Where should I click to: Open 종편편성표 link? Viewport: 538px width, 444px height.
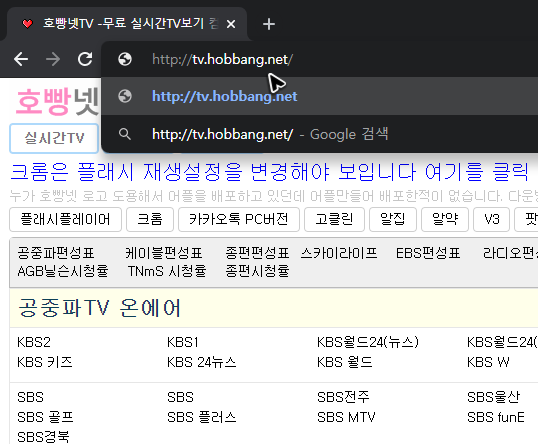click(257, 253)
